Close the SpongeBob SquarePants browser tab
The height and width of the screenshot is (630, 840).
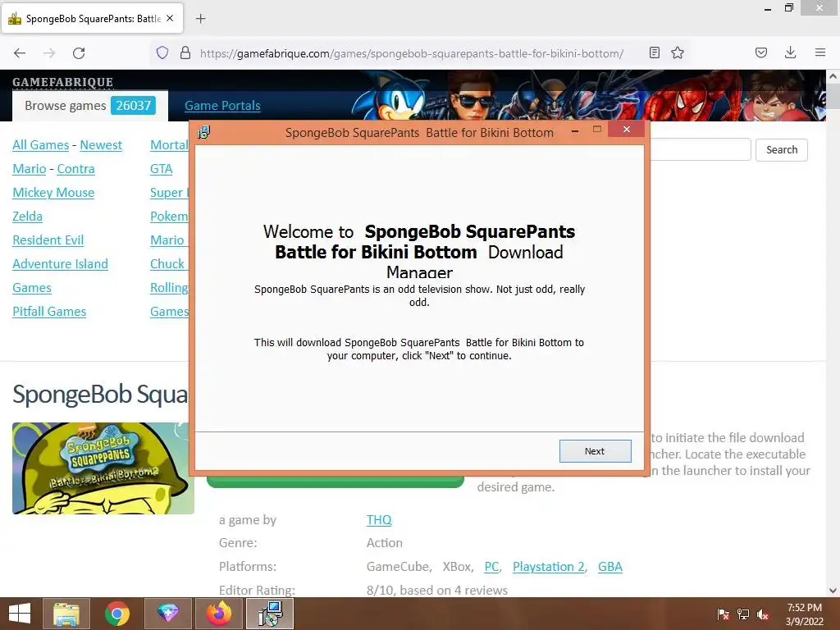click(170, 18)
